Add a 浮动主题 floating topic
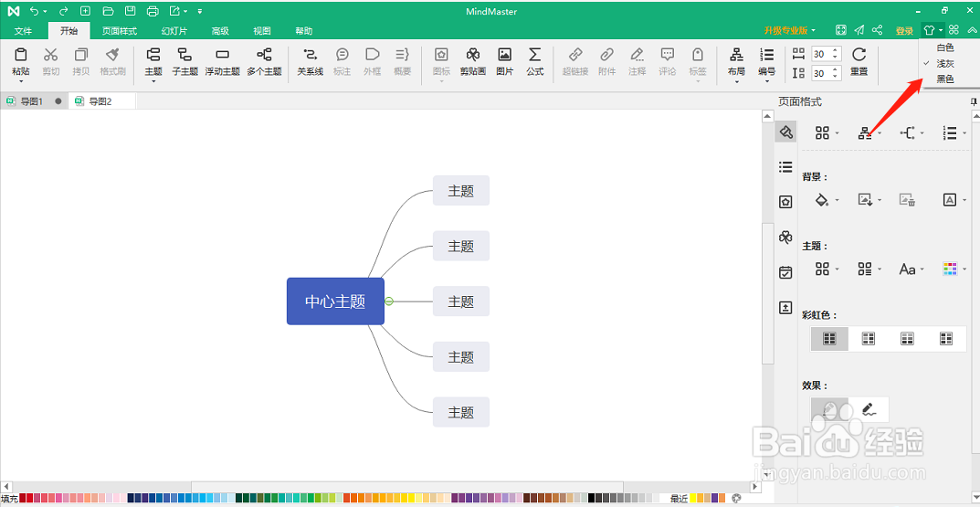The width and height of the screenshot is (980, 507). click(x=223, y=62)
